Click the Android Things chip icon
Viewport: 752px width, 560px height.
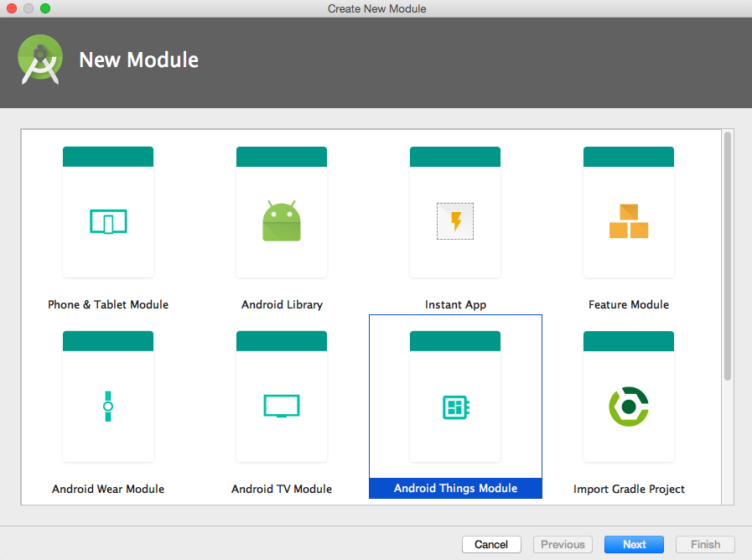(455, 407)
